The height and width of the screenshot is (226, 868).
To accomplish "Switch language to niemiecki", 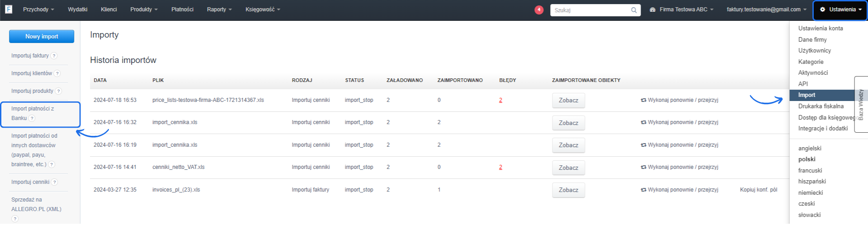I will (x=811, y=192).
